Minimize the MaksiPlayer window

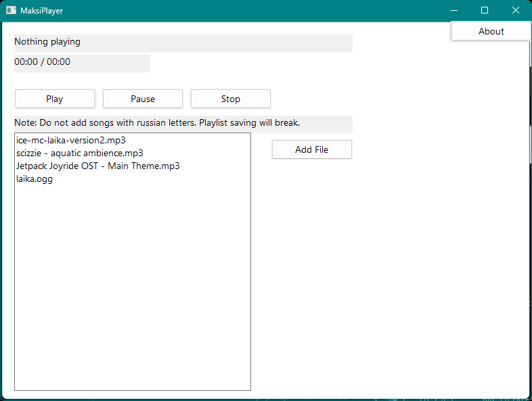tap(453, 11)
